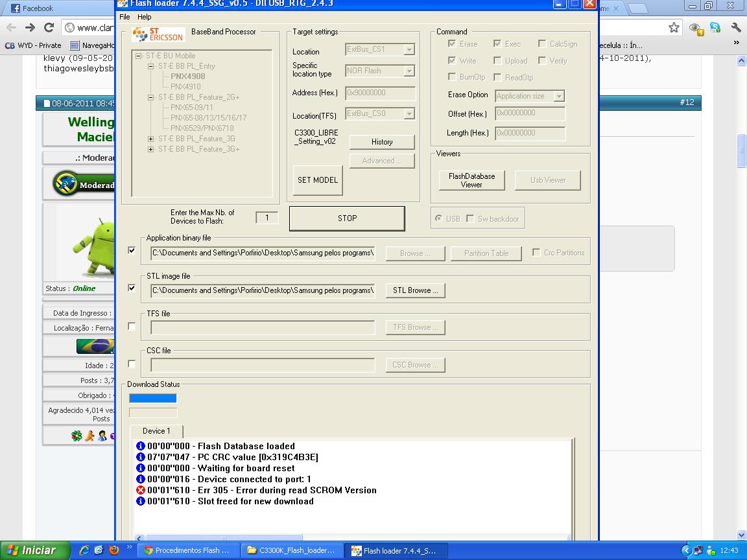This screenshot has height=560, width=747.
Task: Click the Max Nb. of Devices field
Action: pyautogui.click(x=267, y=218)
